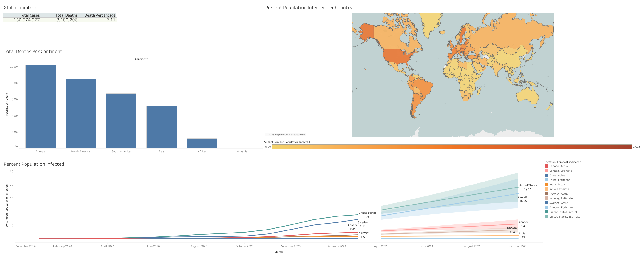Select the China, Actual legend color
Viewport: 644px width, 258px height.
547,175
